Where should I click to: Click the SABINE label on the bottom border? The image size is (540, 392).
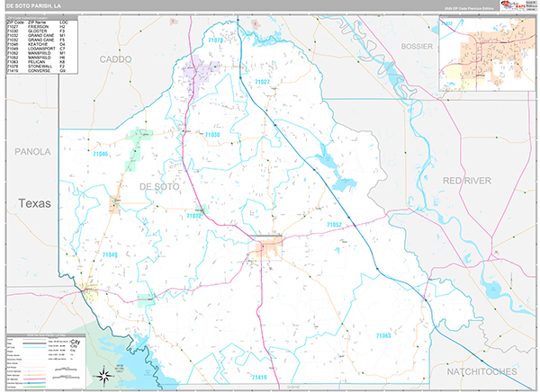coord(293,388)
